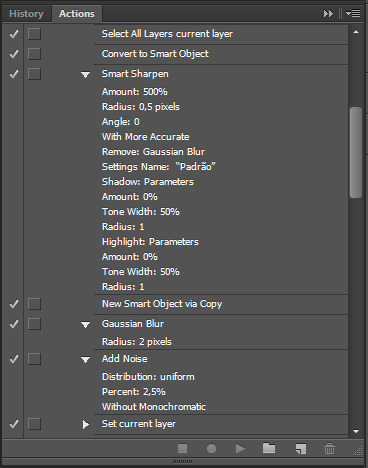This screenshot has height=468, width=368.
Task: Toggle dialog box for Set current layer
Action: (x=34, y=424)
